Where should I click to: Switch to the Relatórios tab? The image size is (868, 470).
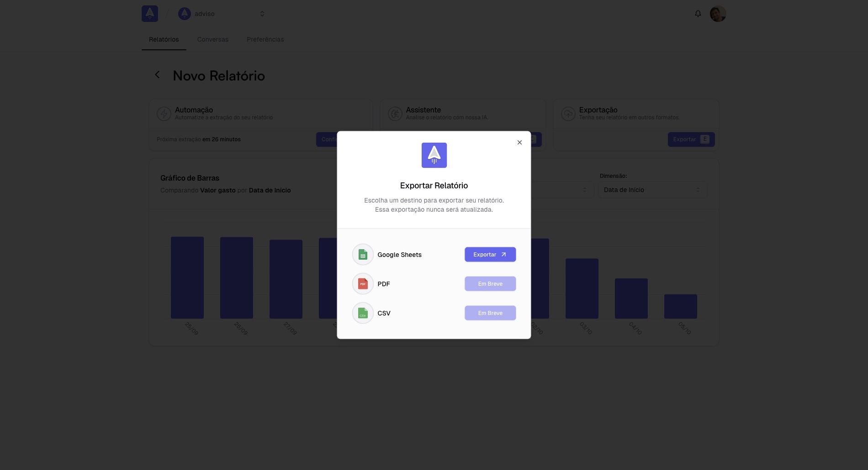(x=164, y=39)
